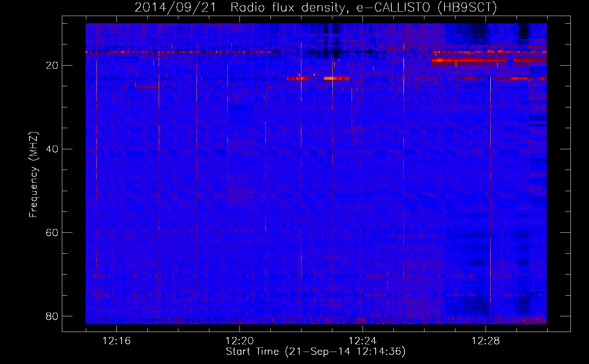Click the 80 frequency tick label
Image resolution: width=589 pixels, height=364 pixels.
[x=52, y=316]
